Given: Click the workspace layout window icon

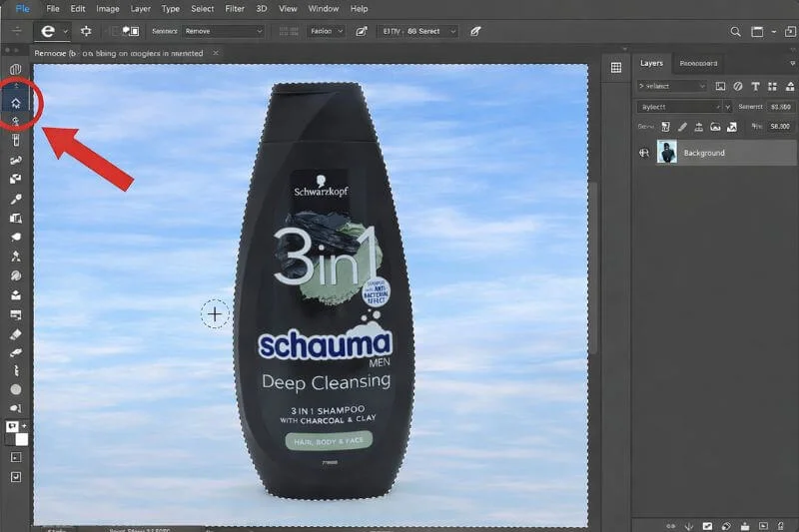Looking at the screenshot, I should [757, 32].
